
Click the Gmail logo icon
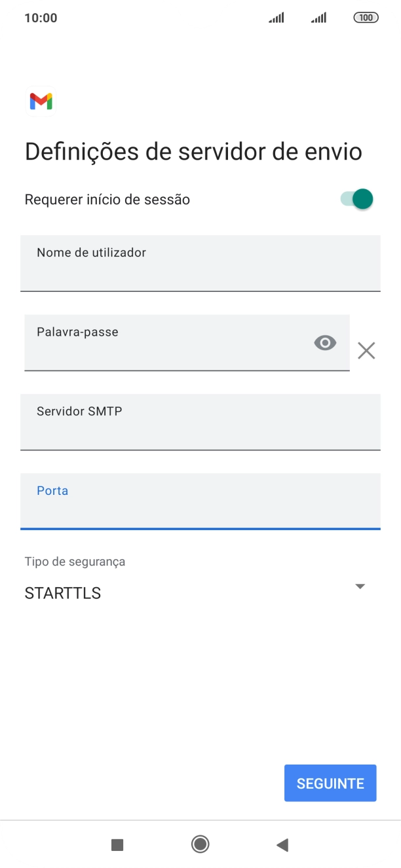(x=41, y=101)
